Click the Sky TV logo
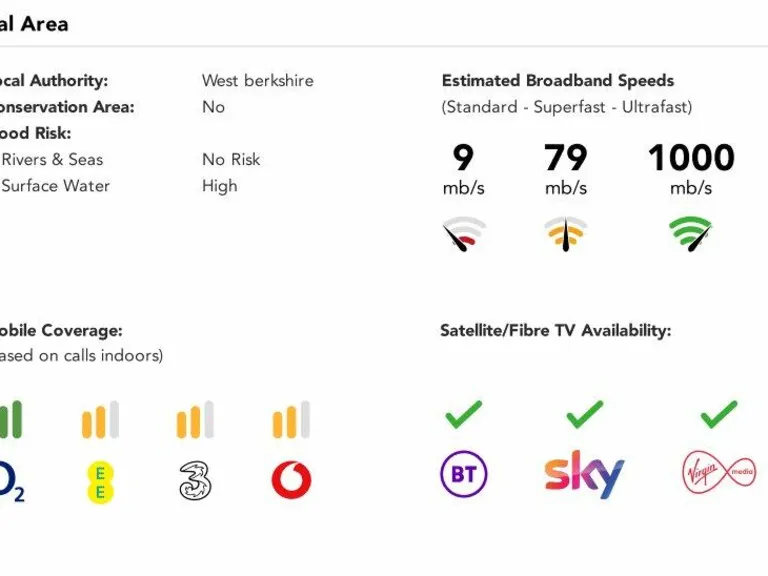This screenshot has width=768, height=576. [584, 474]
